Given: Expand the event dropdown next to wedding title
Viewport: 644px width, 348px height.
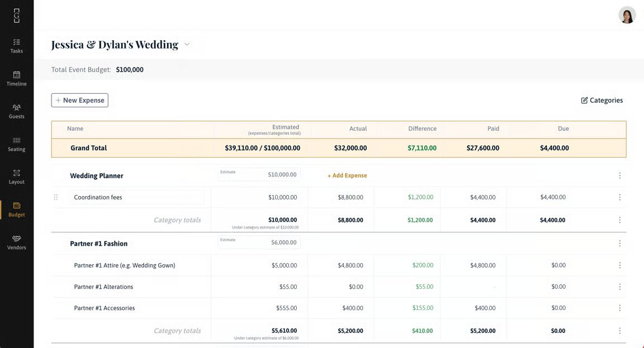Looking at the screenshot, I should point(187,44).
